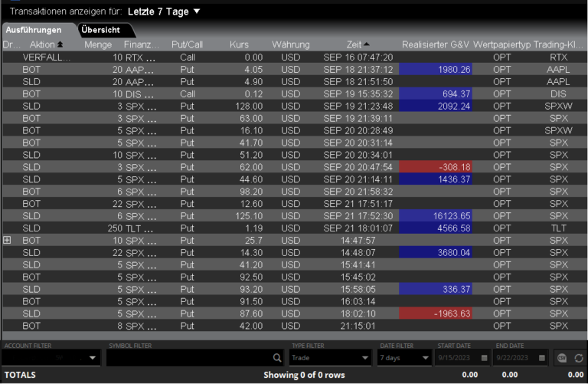588x384 pixels.
Task: Click the sort arrow on Zeit column
Action: pos(367,45)
